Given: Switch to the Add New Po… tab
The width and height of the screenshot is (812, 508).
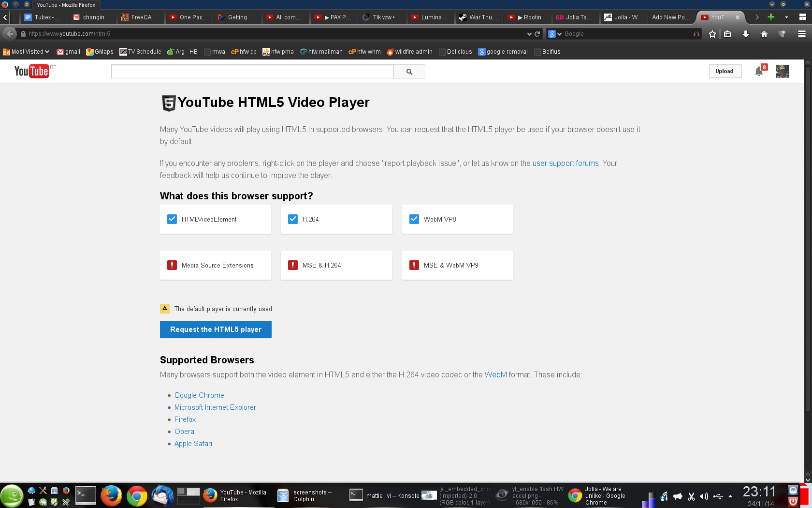Looking at the screenshot, I should [671, 17].
